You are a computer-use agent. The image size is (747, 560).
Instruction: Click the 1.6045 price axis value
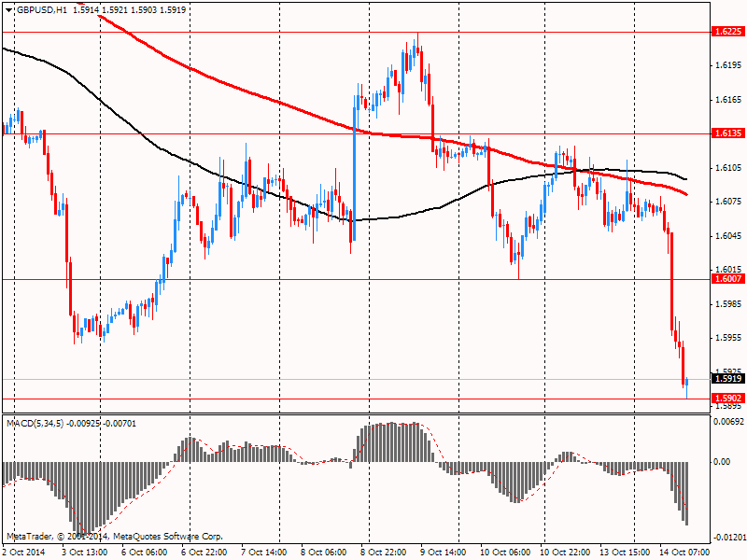click(x=729, y=236)
